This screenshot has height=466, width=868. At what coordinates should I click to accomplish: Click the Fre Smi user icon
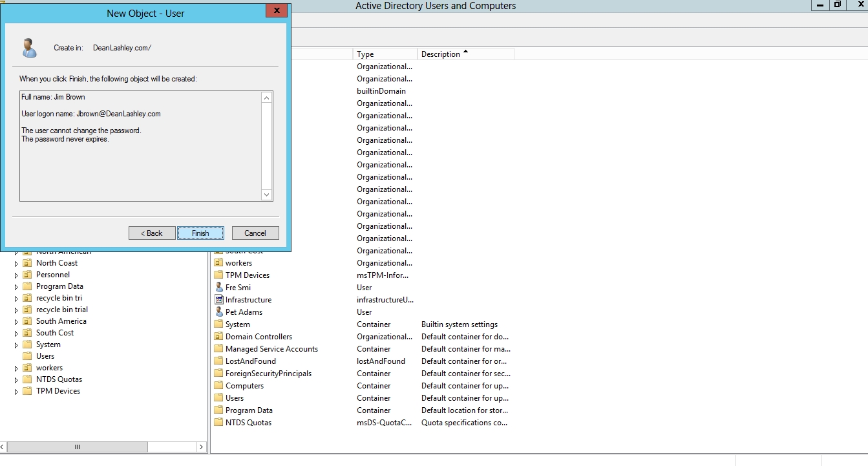click(218, 288)
